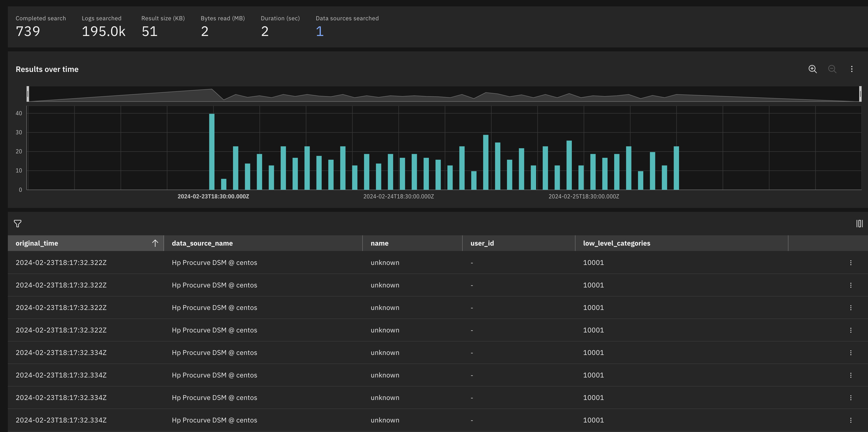Screen dimensions: 868x432
Task: Open the first row's overflow menu
Action: 850,263
